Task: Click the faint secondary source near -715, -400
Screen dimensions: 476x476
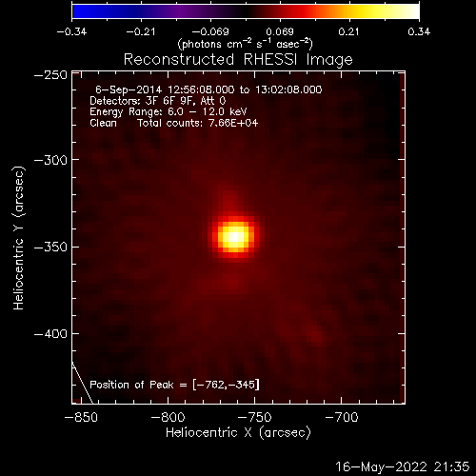Action: pos(314,336)
